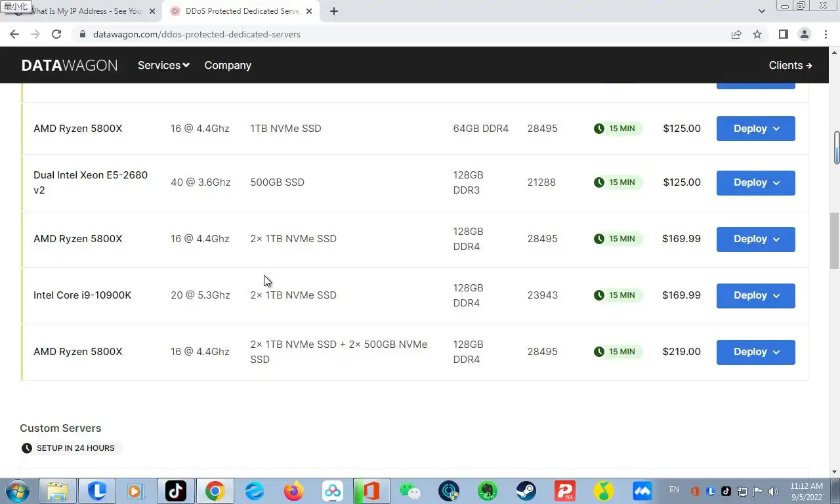Expand the Services menu

(x=163, y=65)
